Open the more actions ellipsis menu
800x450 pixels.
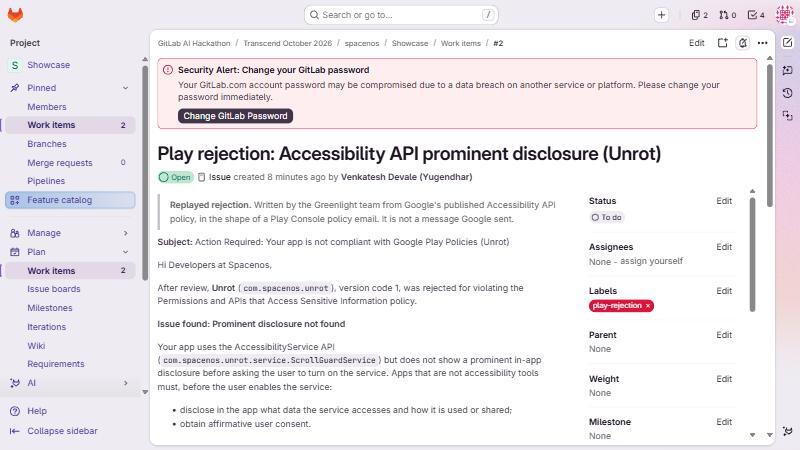[x=762, y=43]
